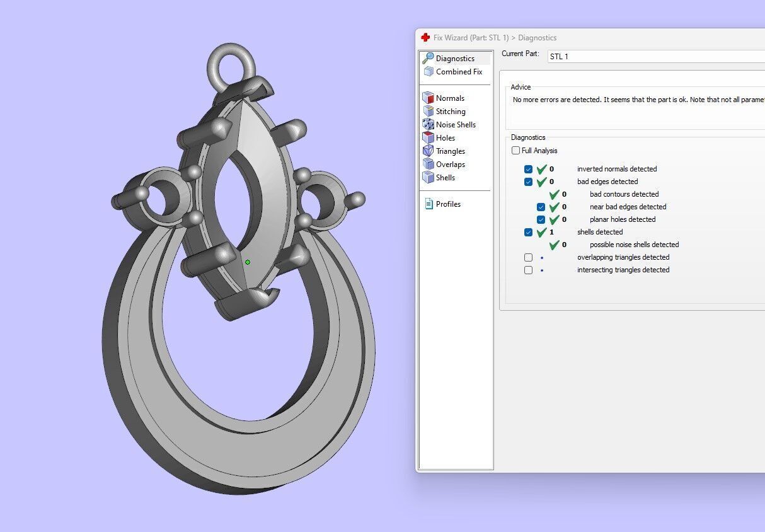
Task: Uncheck the planar holes detected checkbox
Action: [541, 219]
